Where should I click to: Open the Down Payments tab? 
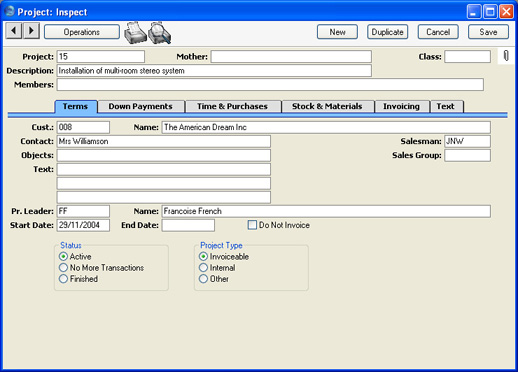coord(141,107)
